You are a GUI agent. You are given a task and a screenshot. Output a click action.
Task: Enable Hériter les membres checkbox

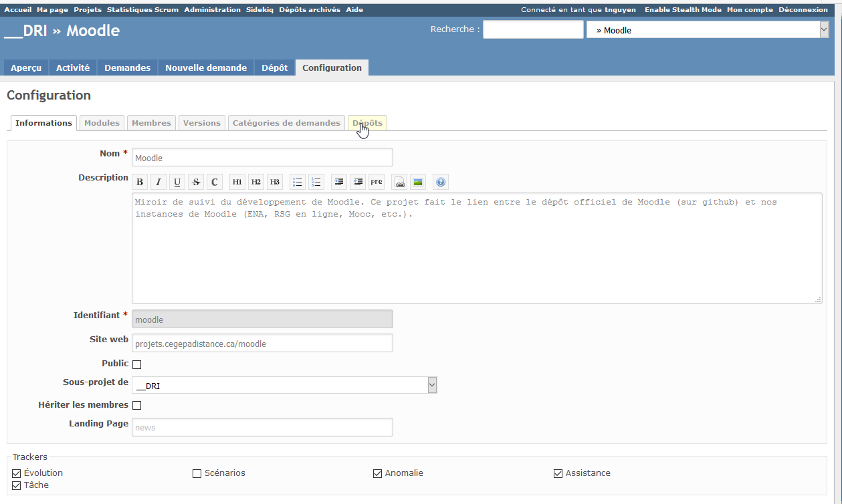pyautogui.click(x=137, y=405)
